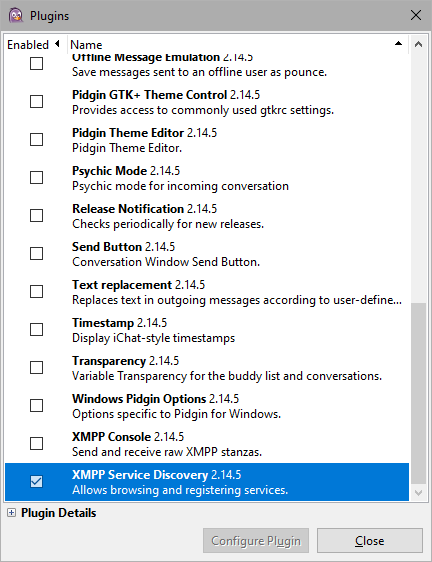The height and width of the screenshot is (562, 432).
Task: Enable Pidgin GTK+ Theme Control plugin
Action: point(36,102)
